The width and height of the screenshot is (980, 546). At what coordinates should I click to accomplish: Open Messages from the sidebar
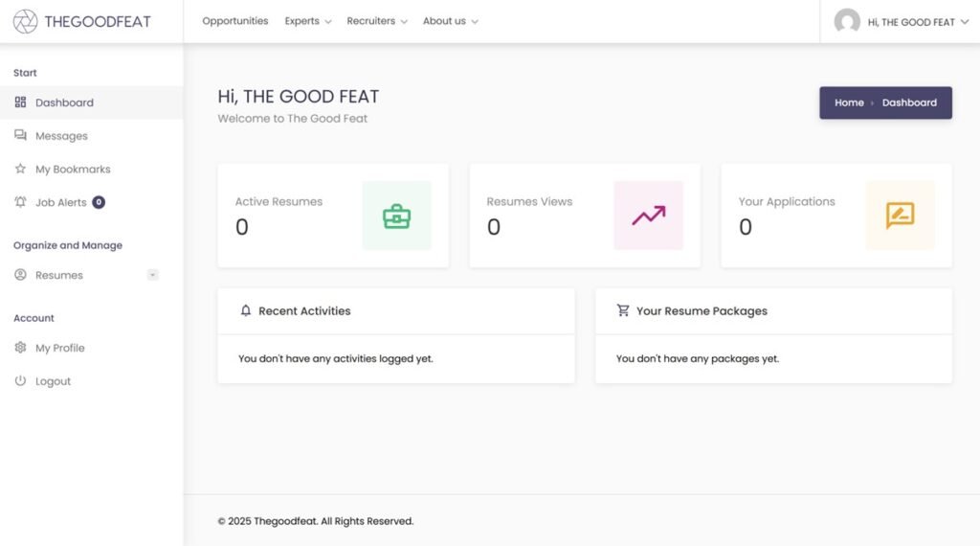61,136
